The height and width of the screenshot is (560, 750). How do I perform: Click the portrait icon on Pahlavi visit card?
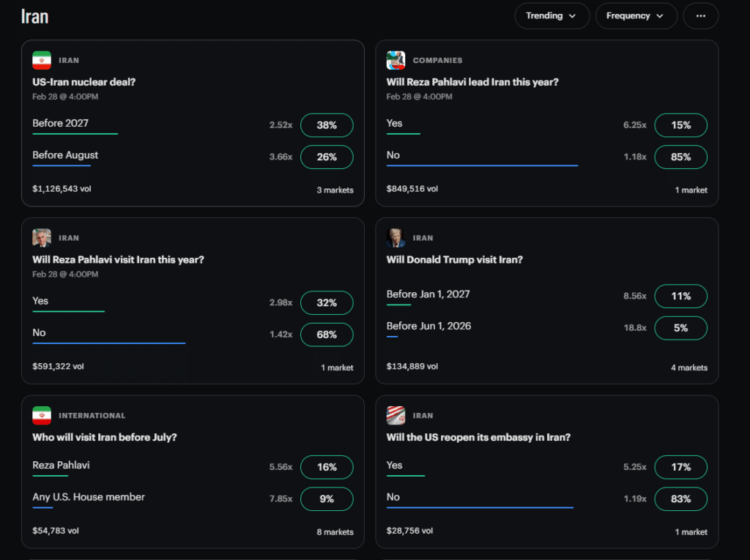(x=42, y=238)
